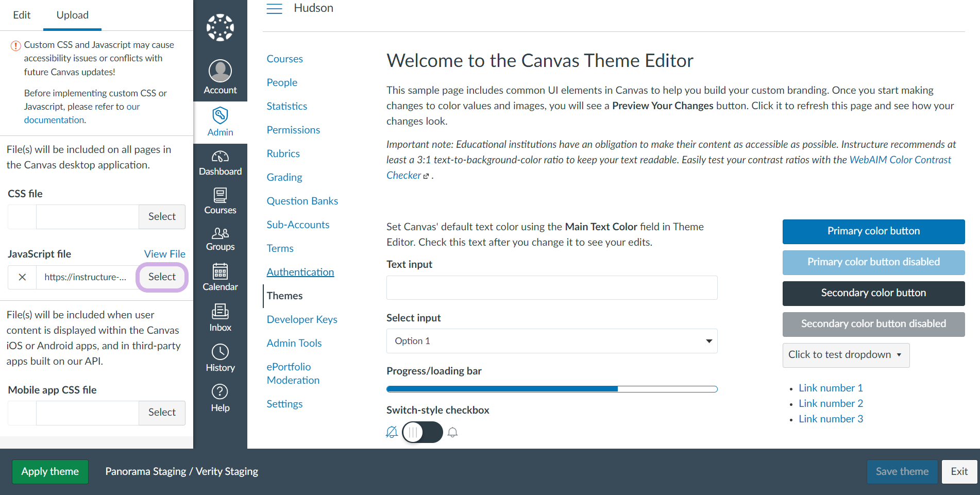Open the Account avatar menu
The width and height of the screenshot is (980, 495).
(220, 77)
